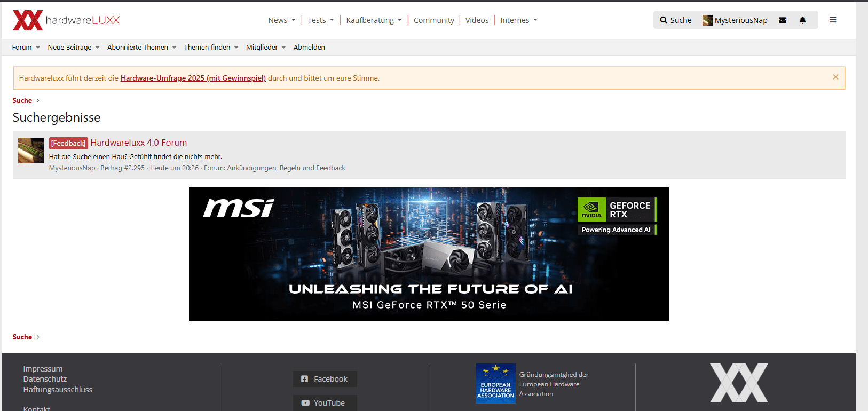Click 'Gründungsmitglied der European Hardware Association' text

[x=554, y=384]
